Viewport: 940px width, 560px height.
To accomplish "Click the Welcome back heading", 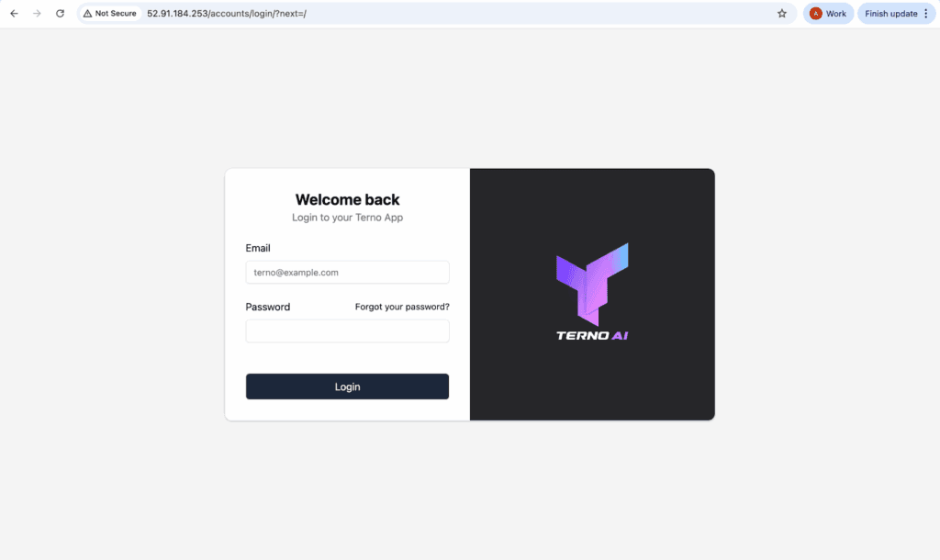I will [347, 199].
